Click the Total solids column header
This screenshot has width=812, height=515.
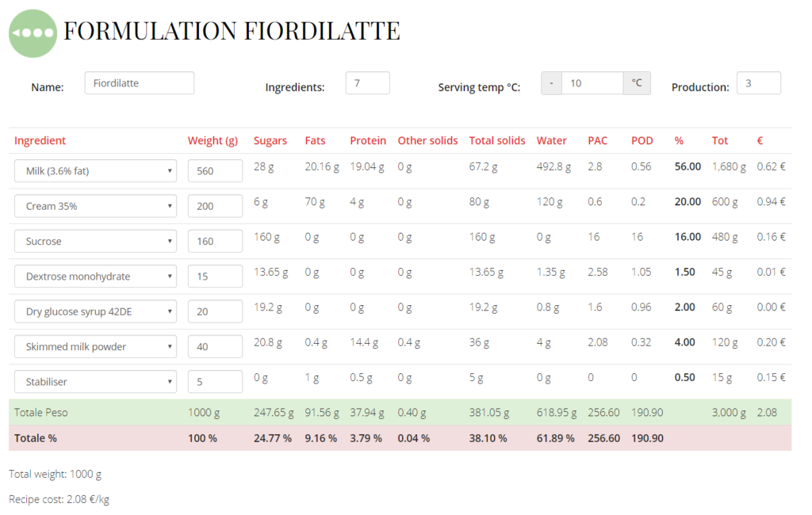coord(497,141)
